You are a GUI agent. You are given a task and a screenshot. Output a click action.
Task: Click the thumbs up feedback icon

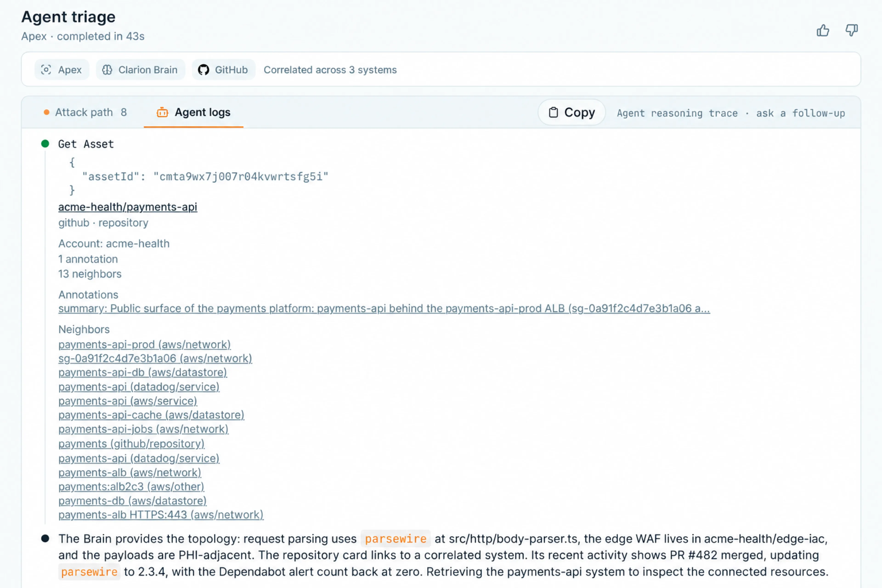823,30
